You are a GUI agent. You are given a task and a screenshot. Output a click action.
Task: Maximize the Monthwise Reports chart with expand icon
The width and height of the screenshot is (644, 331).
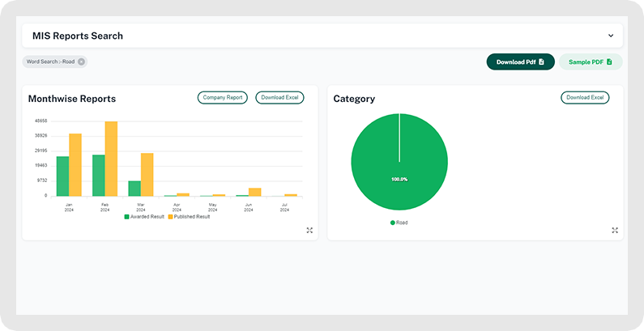point(309,231)
